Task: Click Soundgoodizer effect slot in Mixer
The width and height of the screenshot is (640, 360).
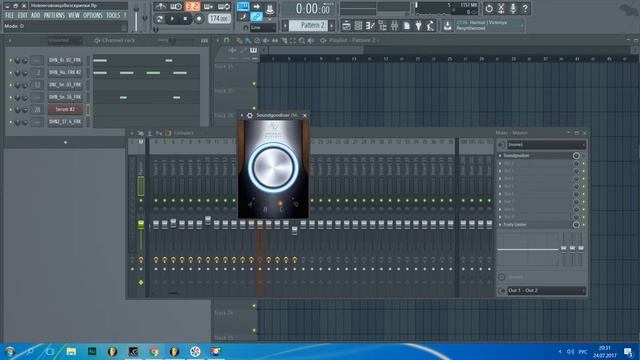Action: point(535,156)
